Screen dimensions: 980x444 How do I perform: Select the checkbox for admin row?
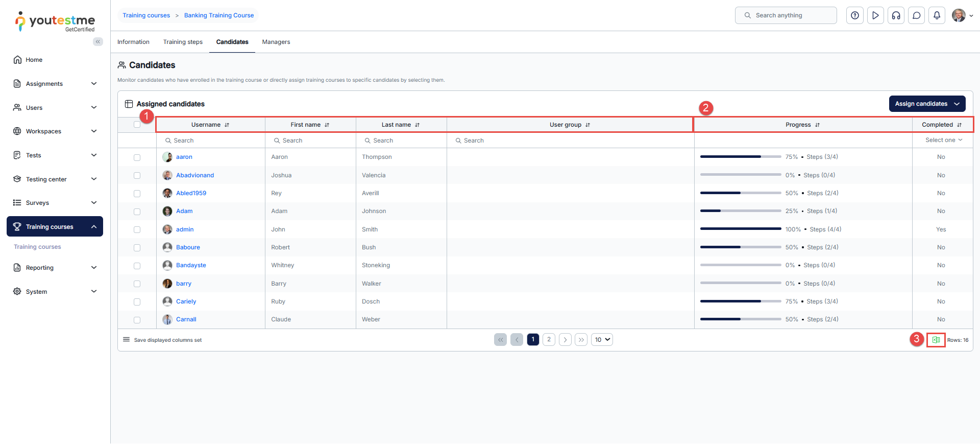tap(137, 230)
